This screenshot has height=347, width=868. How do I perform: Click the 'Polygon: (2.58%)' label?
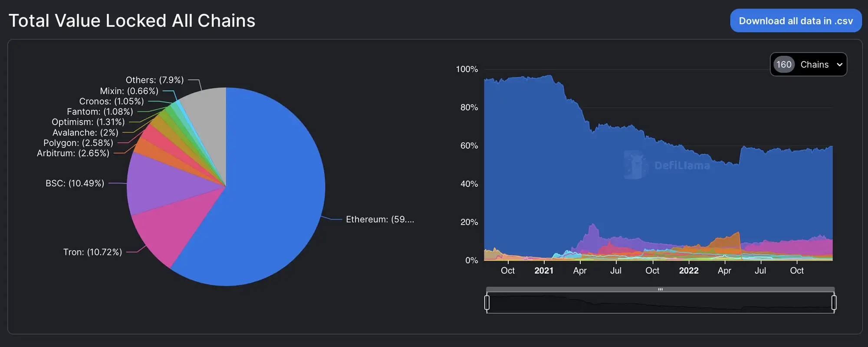(x=78, y=143)
